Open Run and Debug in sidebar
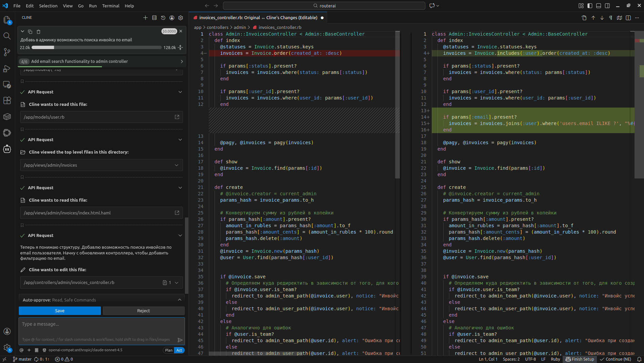 pyautogui.click(x=7, y=69)
